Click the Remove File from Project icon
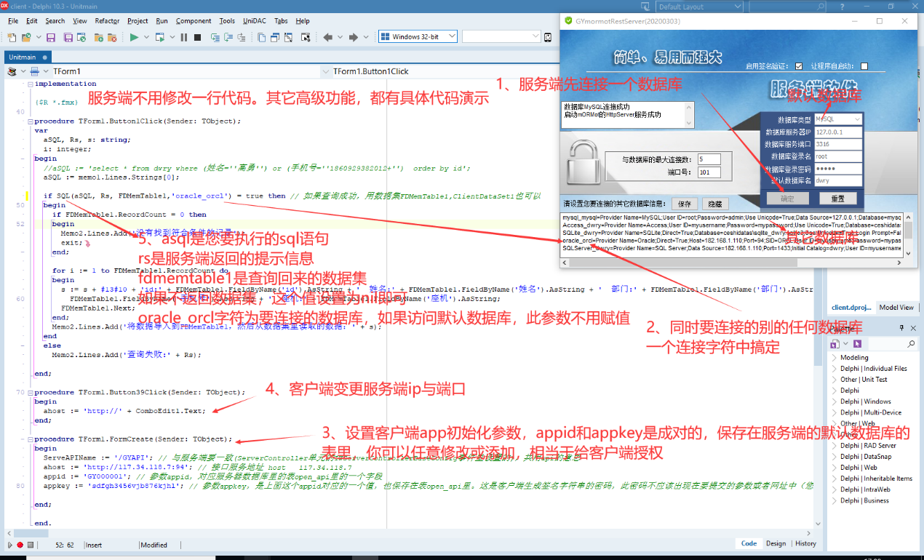Viewport: 924px width, 560px height. 112,37
